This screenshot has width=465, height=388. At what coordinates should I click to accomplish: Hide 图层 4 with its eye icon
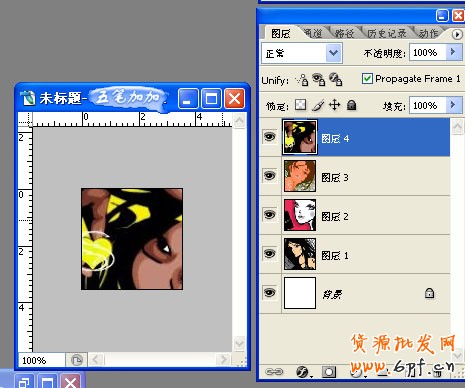270,137
